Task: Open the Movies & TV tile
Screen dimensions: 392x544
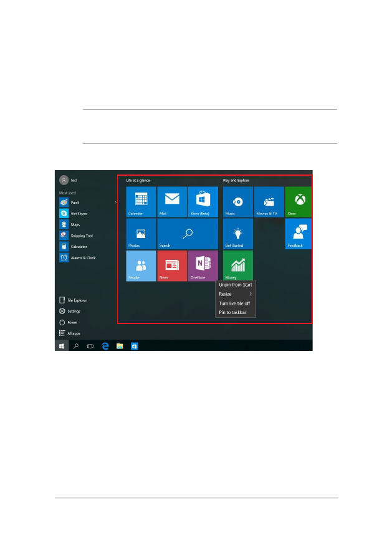Action: (269, 202)
